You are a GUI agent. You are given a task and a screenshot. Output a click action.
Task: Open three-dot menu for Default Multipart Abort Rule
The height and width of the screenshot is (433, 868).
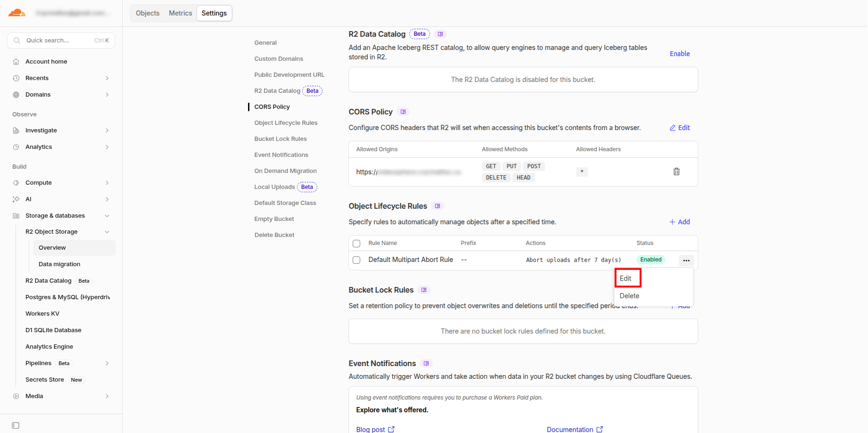tap(686, 260)
